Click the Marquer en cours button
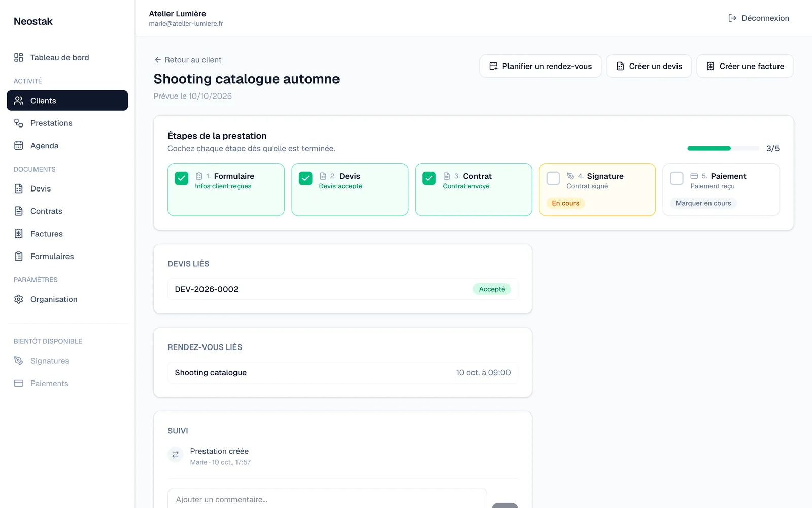The image size is (812, 508). coord(703,203)
